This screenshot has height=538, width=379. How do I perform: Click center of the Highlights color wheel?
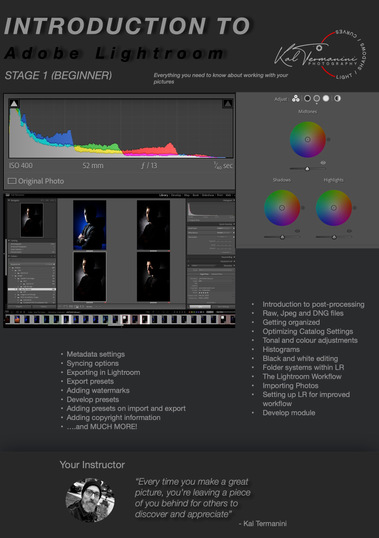(334, 208)
